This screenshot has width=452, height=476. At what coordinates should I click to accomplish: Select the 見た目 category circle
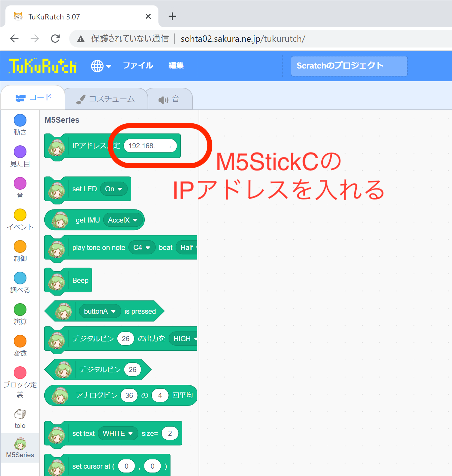tap(20, 152)
